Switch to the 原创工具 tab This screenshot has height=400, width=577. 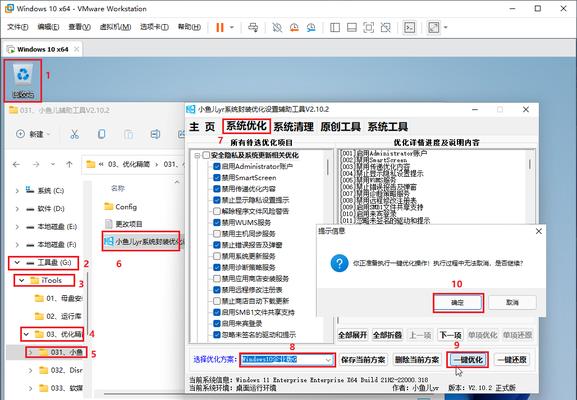point(340,127)
